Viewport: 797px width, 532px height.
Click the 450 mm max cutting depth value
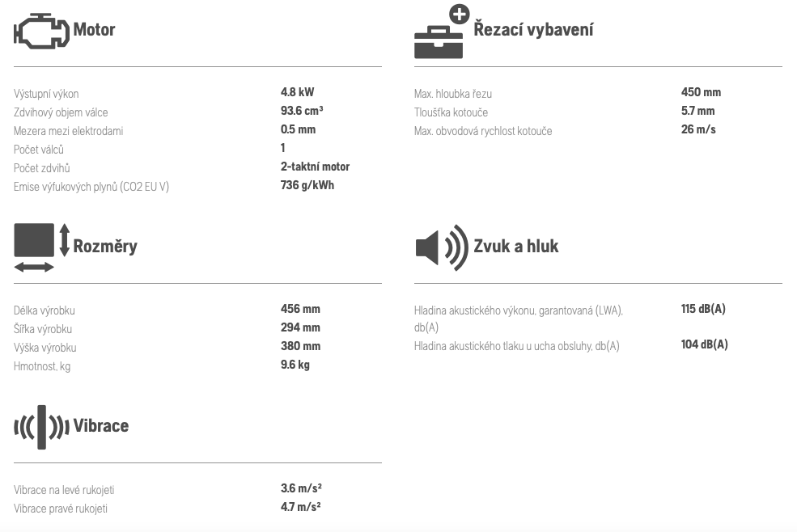[x=701, y=92]
